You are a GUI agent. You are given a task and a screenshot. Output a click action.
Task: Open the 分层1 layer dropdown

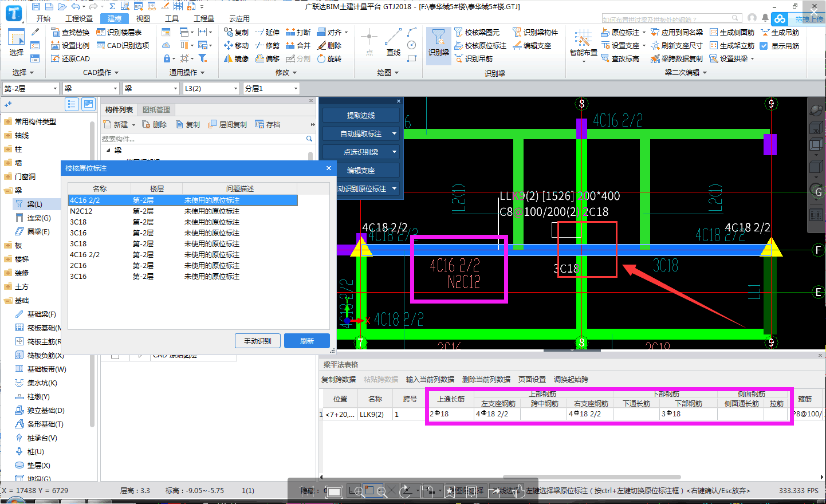click(x=272, y=88)
